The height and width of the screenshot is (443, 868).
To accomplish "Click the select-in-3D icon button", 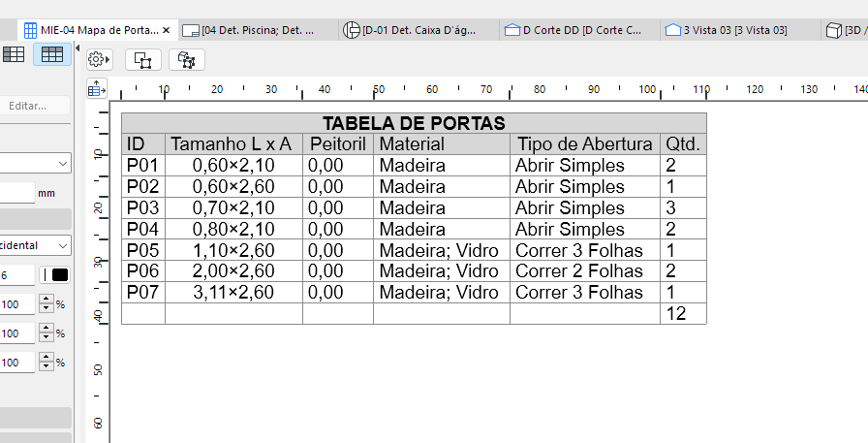I will coord(187,60).
